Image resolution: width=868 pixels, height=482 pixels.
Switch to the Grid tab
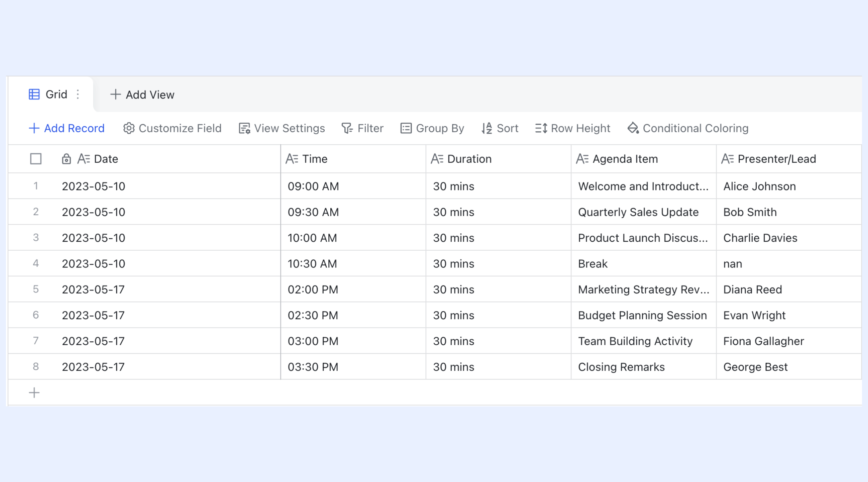(51, 94)
